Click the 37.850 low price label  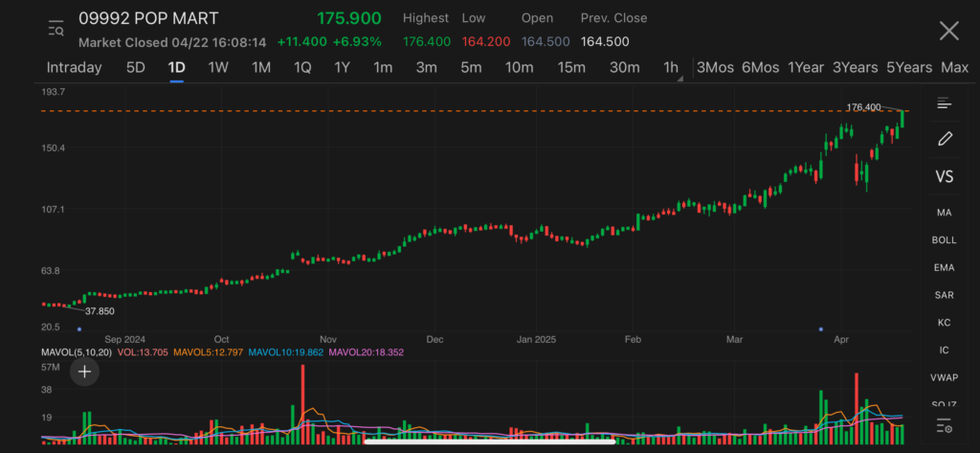click(100, 311)
